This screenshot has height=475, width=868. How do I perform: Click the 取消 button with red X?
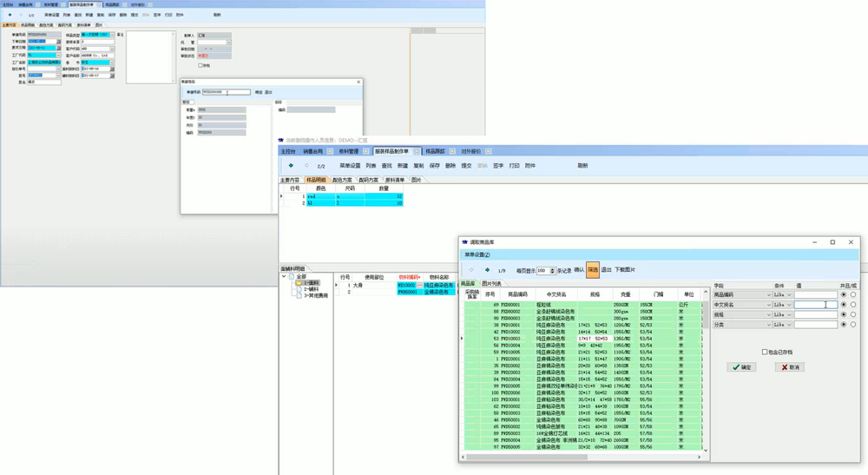click(790, 367)
